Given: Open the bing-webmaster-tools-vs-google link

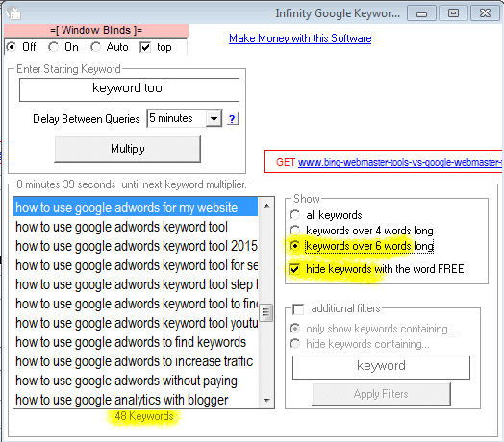Looking at the screenshot, I should pyautogui.click(x=400, y=162).
